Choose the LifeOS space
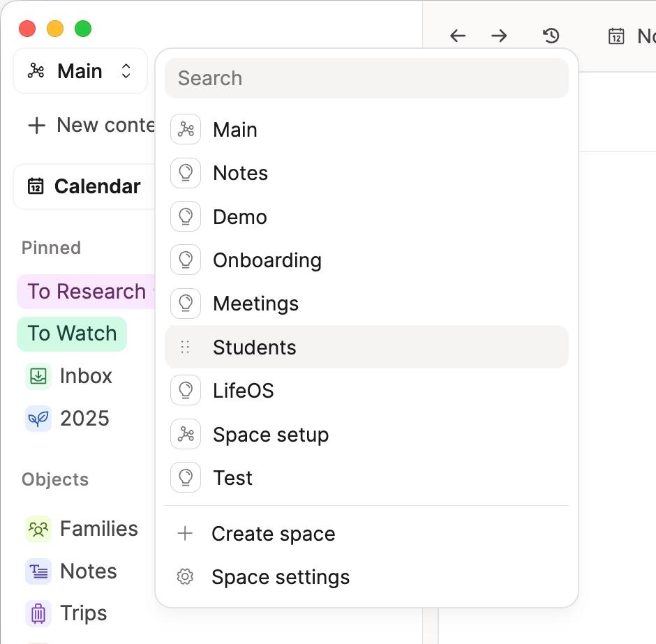This screenshot has width=656, height=644. [243, 391]
